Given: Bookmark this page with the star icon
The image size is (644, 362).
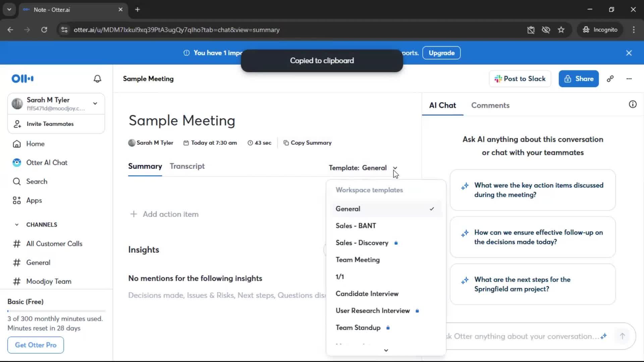Looking at the screenshot, I should pyautogui.click(x=561, y=30).
